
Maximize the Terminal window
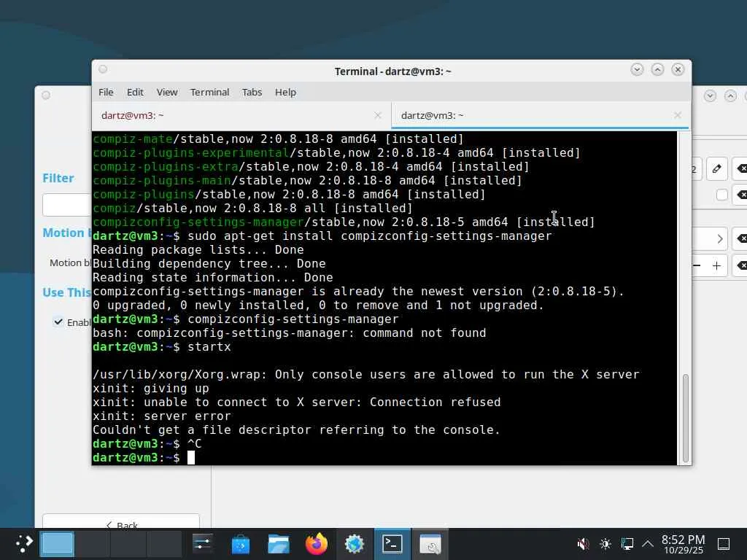pyautogui.click(x=657, y=69)
